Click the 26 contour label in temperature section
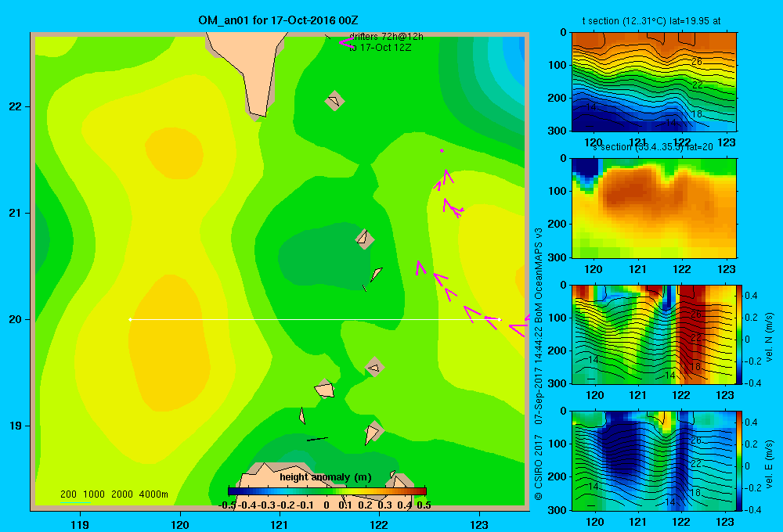The height and width of the screenshot is (532, 783). (x=697, y=61)
